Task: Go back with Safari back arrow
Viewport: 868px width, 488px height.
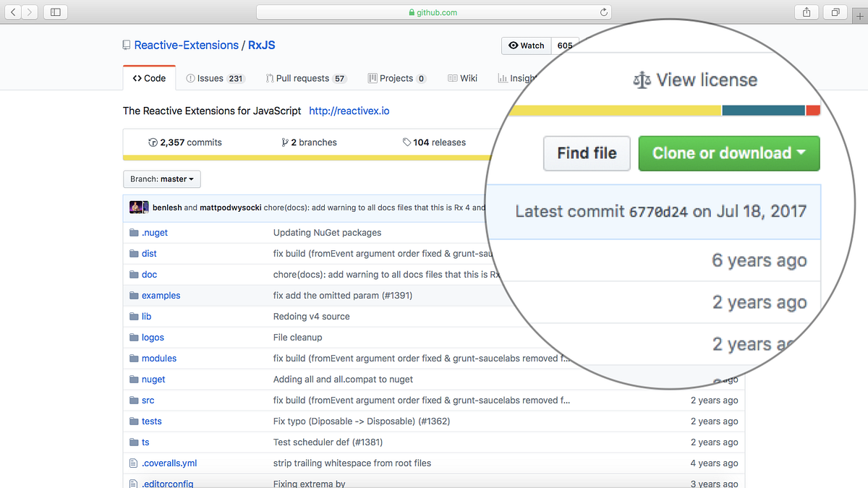Action: (14, 12)
